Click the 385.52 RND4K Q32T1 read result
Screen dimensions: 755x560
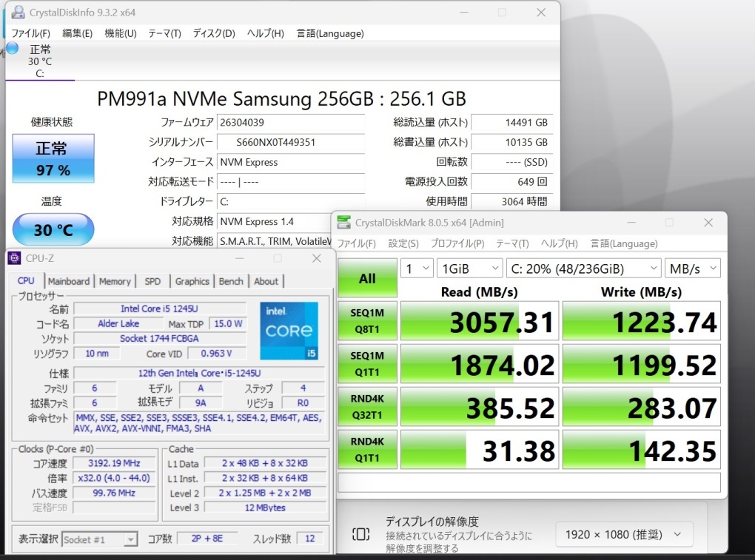coord(480,407)
